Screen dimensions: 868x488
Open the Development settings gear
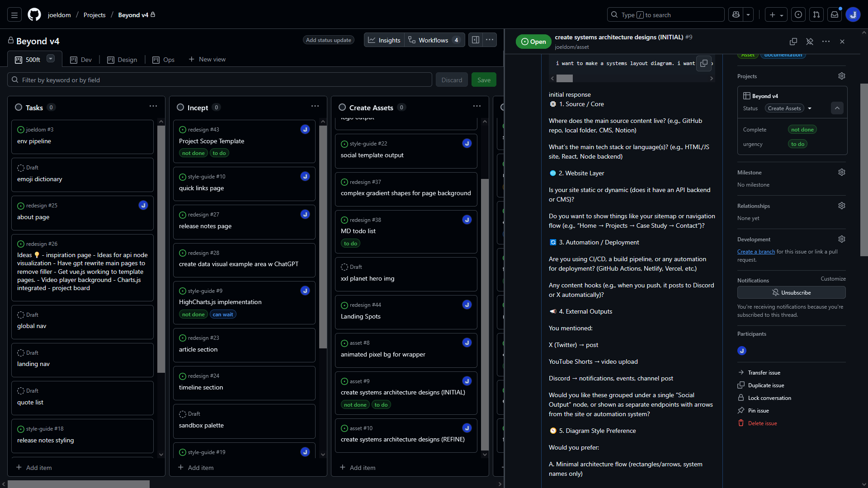click(x=841, y=239)
